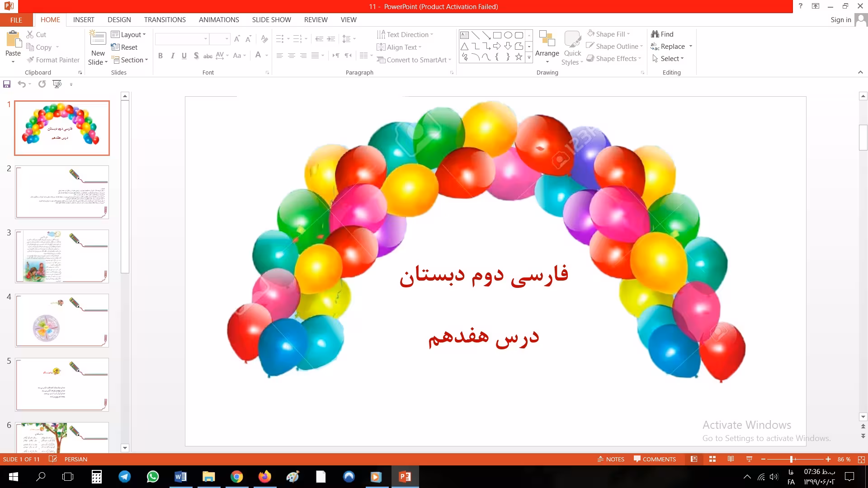
Task: Open Text Direction dropdown
Action: [405, 34]
